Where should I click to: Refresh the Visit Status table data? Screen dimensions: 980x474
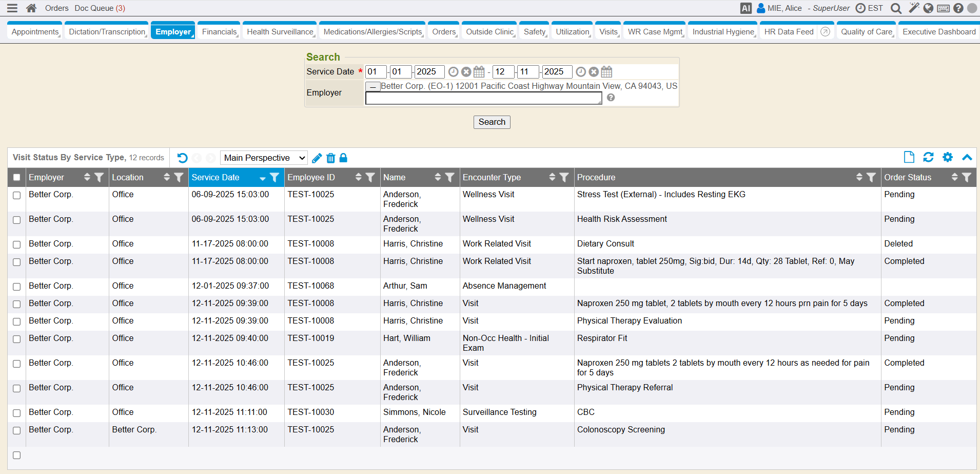click(x=928, y=157)
